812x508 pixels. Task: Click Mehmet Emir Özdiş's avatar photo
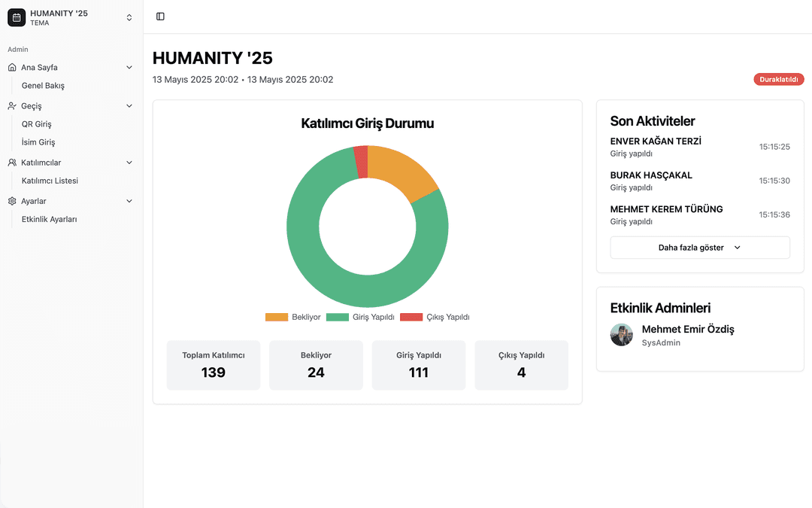coord(622,335)
